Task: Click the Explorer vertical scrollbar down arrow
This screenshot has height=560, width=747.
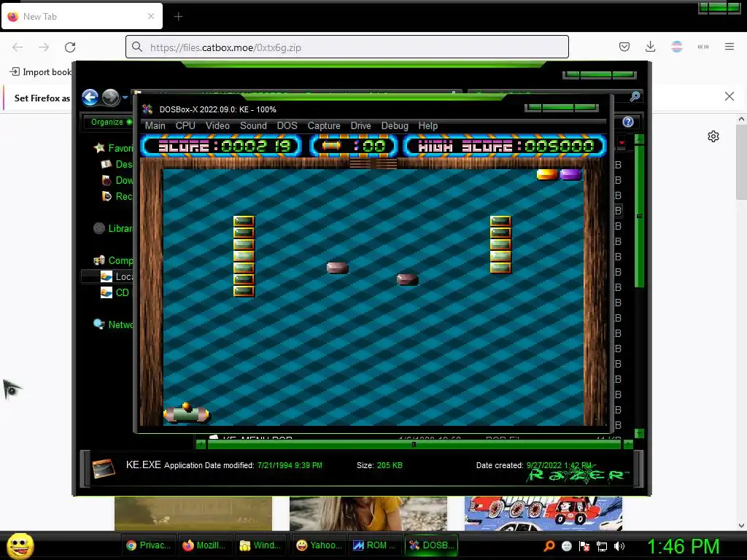Action: point(639,433)
